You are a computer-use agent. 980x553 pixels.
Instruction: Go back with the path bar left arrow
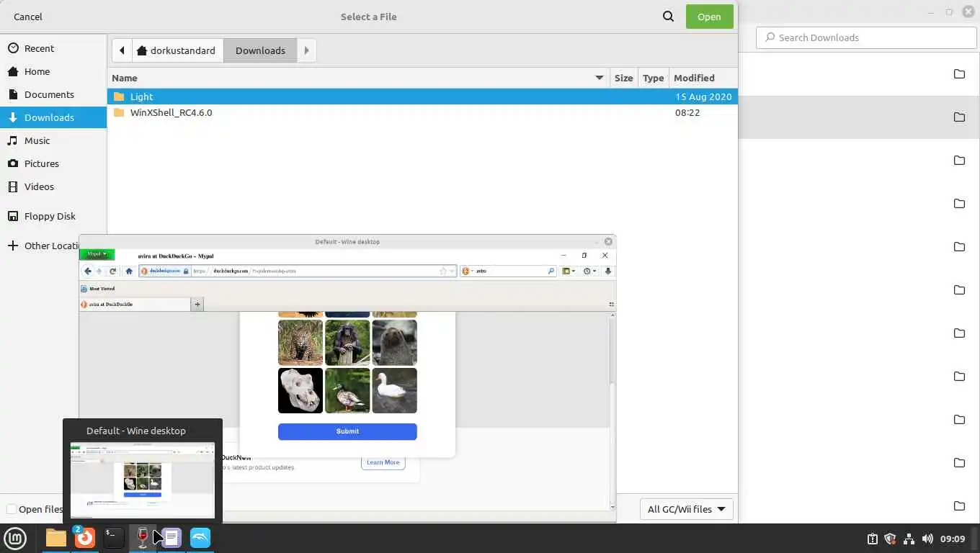[x=122, y=50]
